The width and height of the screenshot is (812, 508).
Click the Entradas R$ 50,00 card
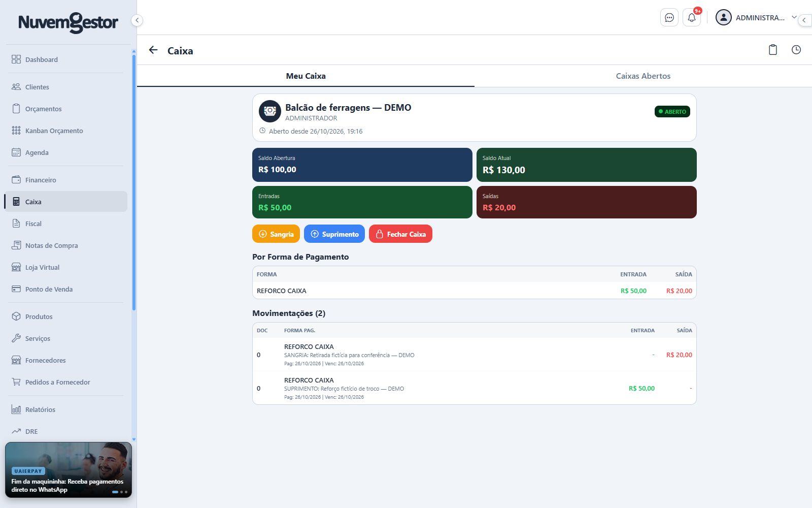click(362, 202)
